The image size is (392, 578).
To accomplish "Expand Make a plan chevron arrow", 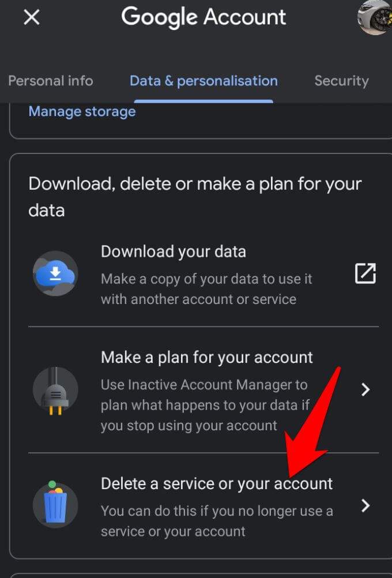I will click(365, 390).
